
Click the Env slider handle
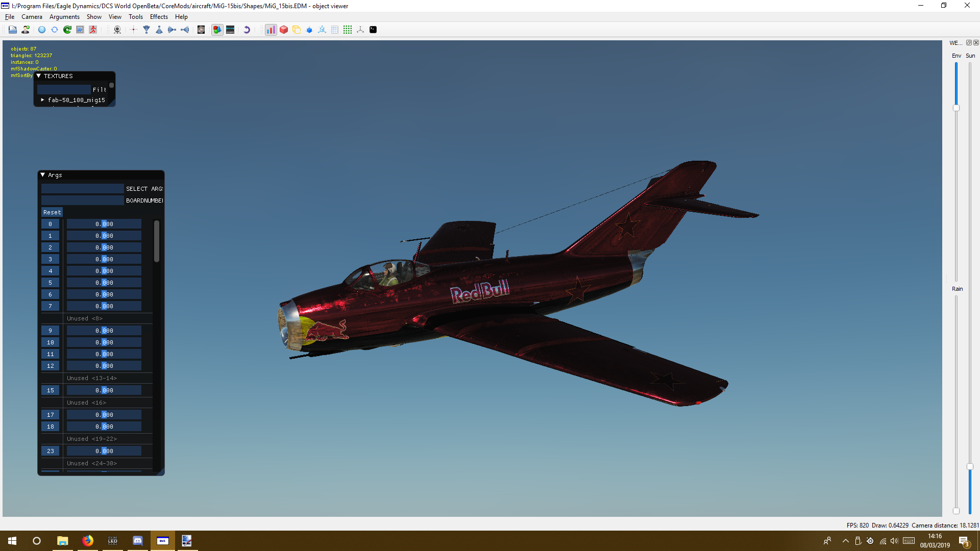(956, 108)
